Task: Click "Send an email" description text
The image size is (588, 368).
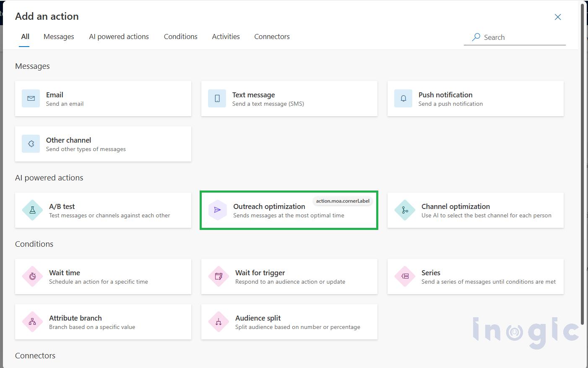Action: coord(65,104)
